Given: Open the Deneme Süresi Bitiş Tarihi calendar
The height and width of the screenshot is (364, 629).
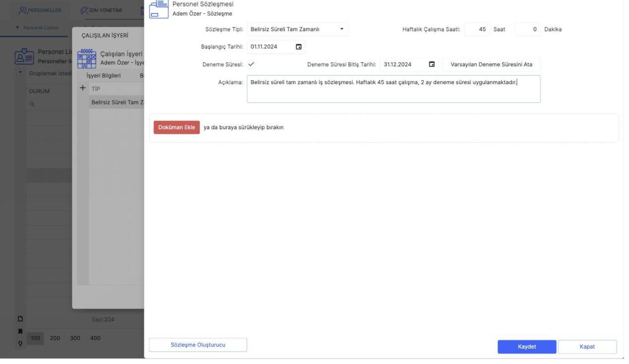Looking at the screenshot, I should tap(432, 64).
